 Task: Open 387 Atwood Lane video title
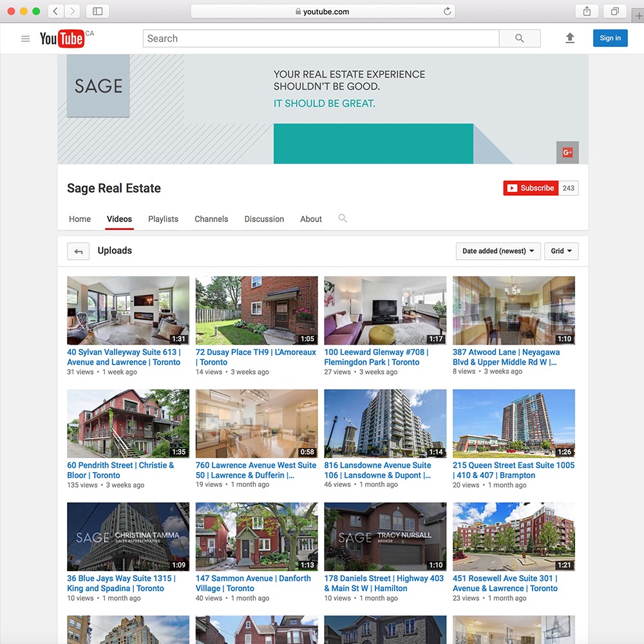[506, 357]
